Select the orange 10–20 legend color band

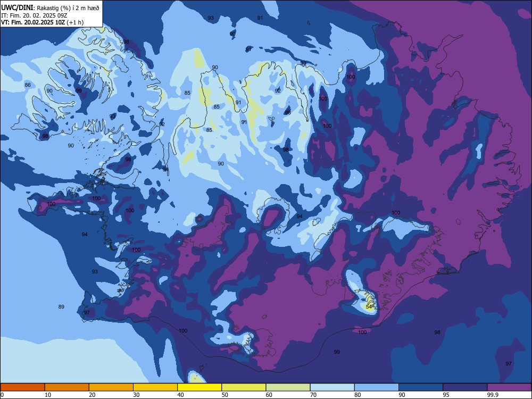67,387
